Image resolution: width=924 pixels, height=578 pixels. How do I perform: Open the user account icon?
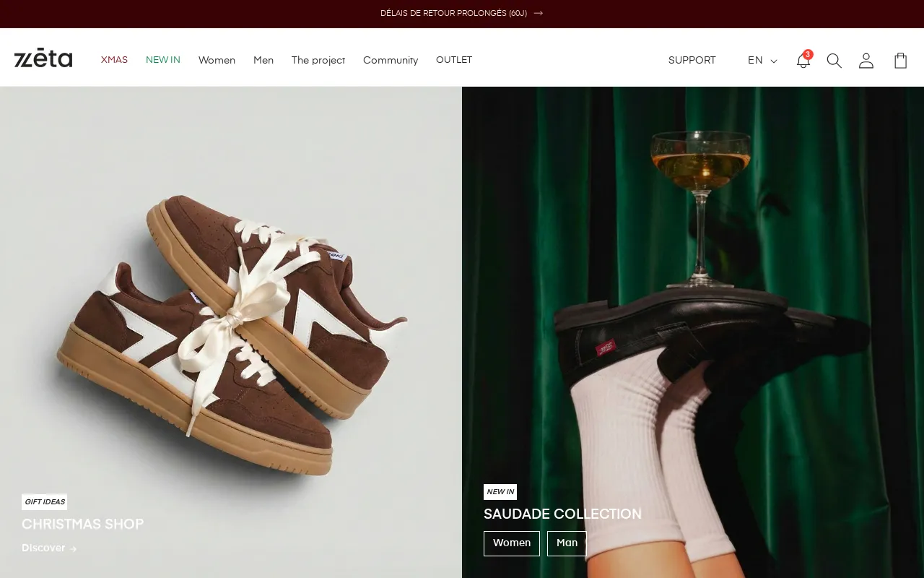click(866, 61)
